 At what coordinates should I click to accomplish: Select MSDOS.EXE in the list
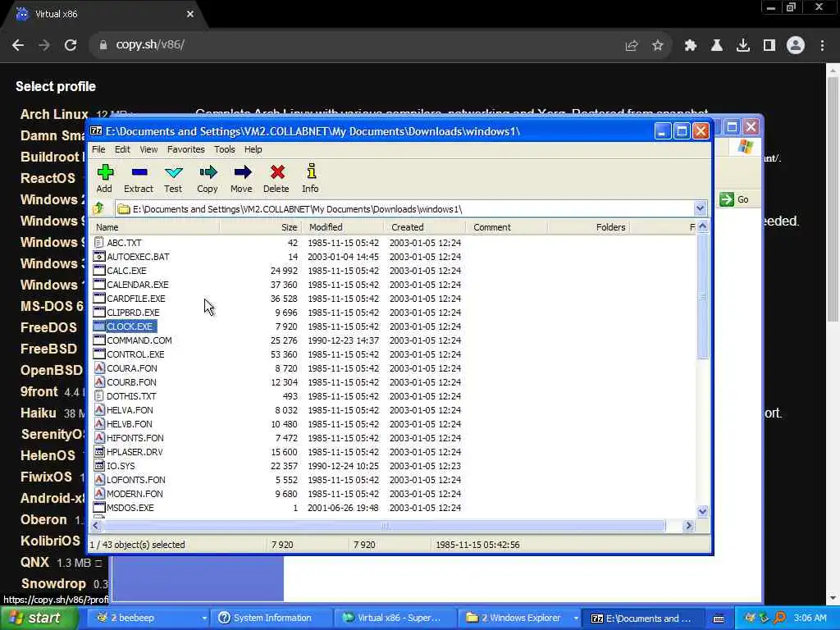[x=130, y=507]
